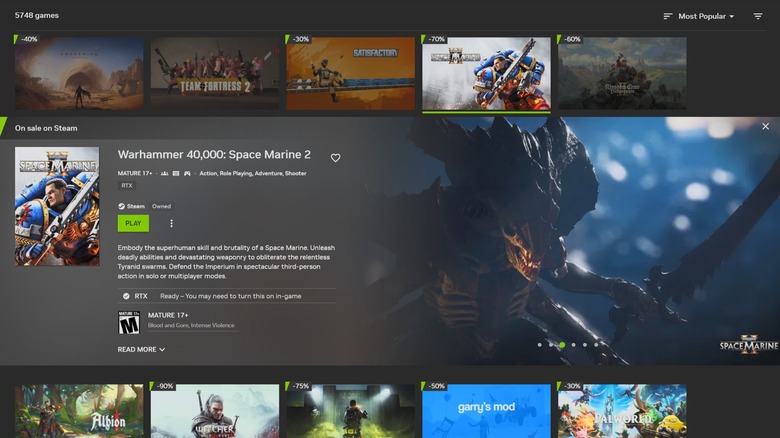Click the Warhammer 40,000: Space Marine 2 title
This screenshot has height=438, width=780.
tap(214, 154)
